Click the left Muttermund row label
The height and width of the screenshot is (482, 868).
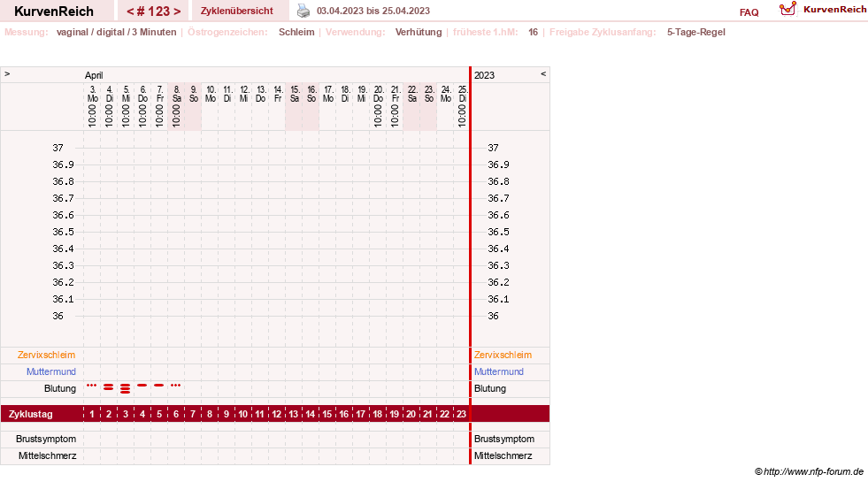click(x=51, y=371)
